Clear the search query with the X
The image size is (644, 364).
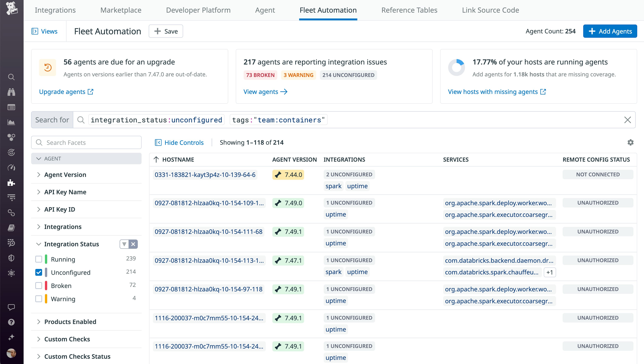point(628,120)
